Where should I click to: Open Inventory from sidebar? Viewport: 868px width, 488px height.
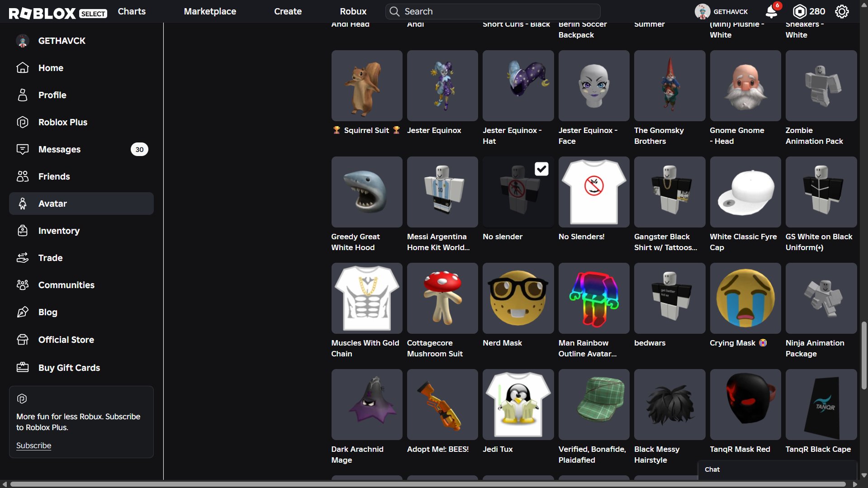tap(81, 231)
